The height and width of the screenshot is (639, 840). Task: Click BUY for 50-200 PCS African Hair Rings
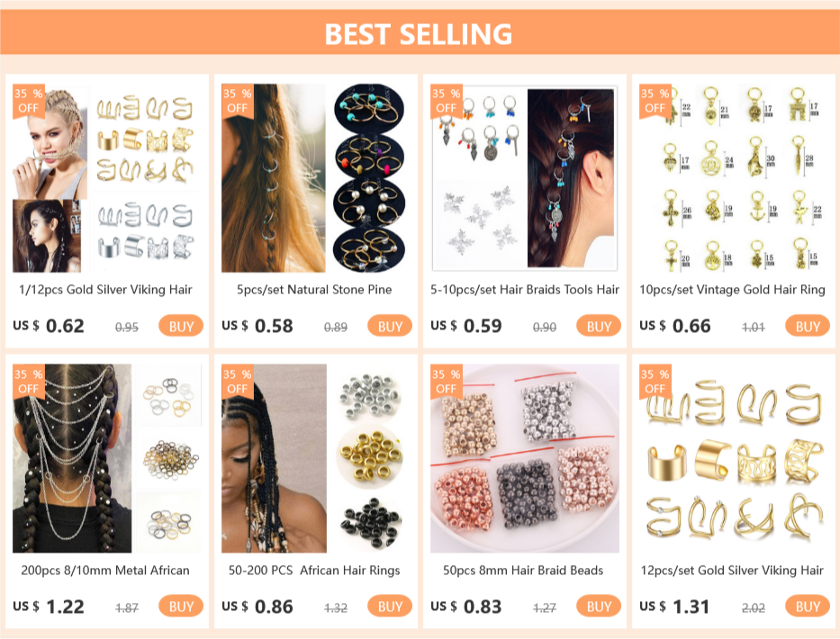[390, 607]
